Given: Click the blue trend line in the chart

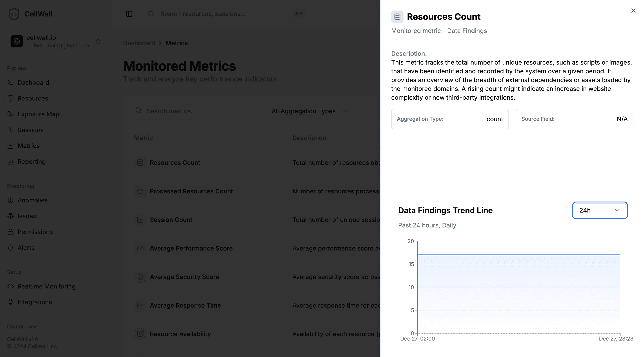Looking at the screenshot, I should [x=519, y=255].
